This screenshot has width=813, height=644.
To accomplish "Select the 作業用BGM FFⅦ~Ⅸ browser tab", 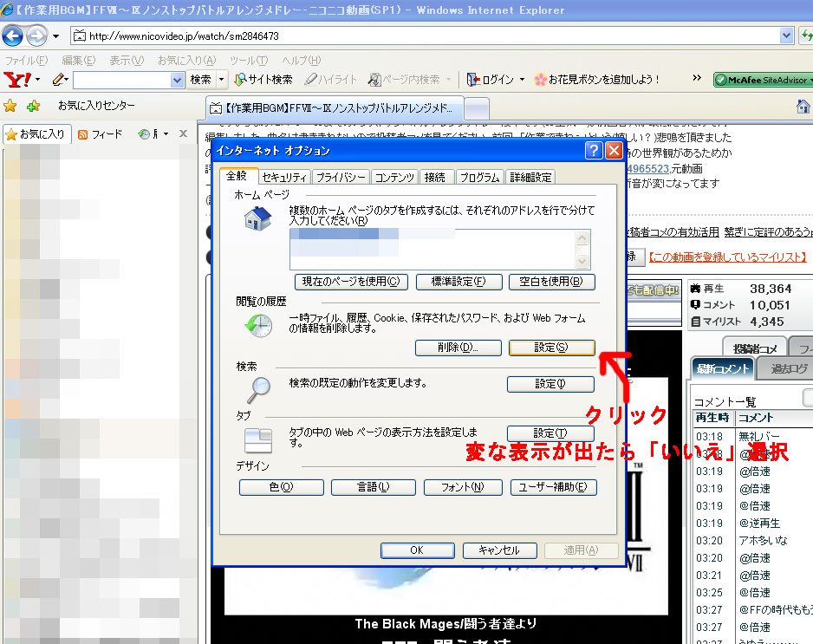I will (335, 107).
